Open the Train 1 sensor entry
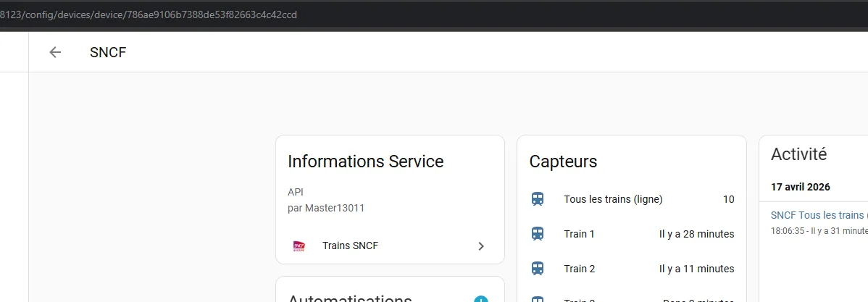 click(x=632, y=234)
